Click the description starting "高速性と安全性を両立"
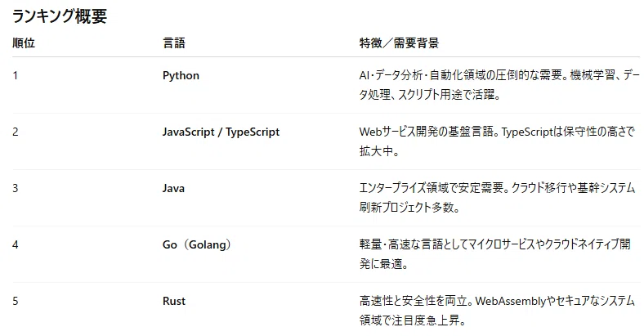Screen dimensions: 644x336 pos(497,311)
